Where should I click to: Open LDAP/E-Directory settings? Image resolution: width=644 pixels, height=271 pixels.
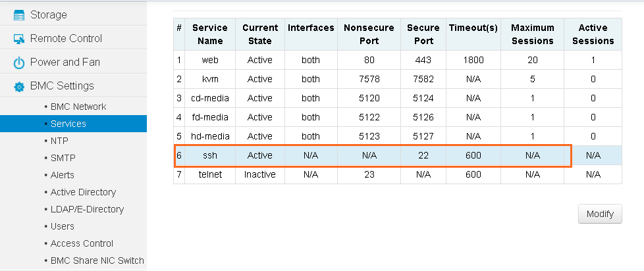pos(87,209)
